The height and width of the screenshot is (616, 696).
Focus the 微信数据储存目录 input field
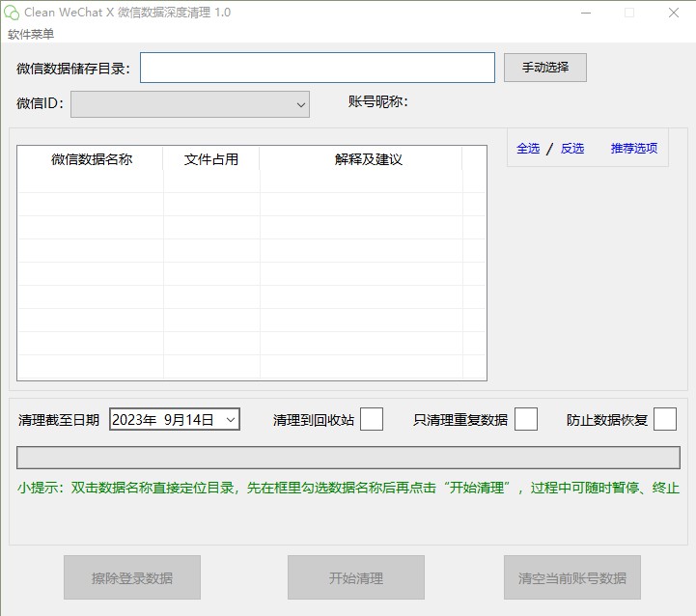318,68
